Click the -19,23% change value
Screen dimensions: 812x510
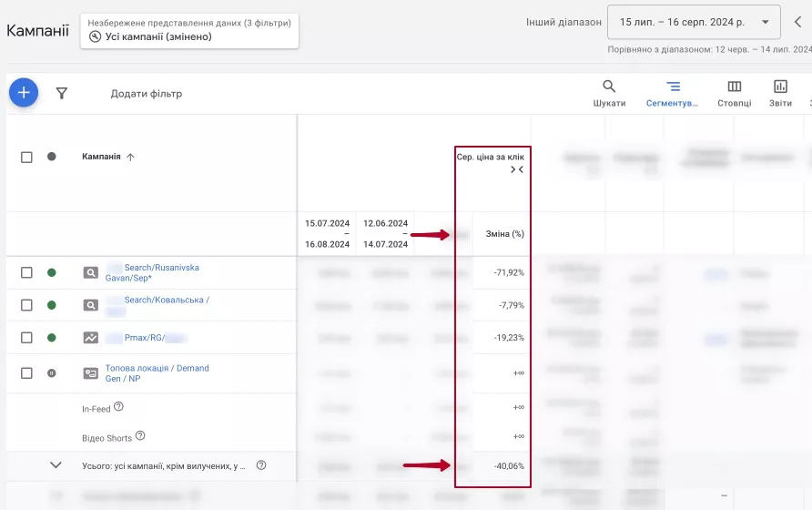(x=509, y=338)
